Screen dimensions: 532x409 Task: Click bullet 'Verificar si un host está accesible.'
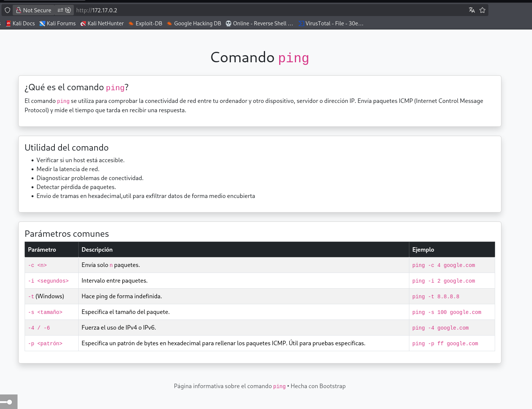pos(81,160)
